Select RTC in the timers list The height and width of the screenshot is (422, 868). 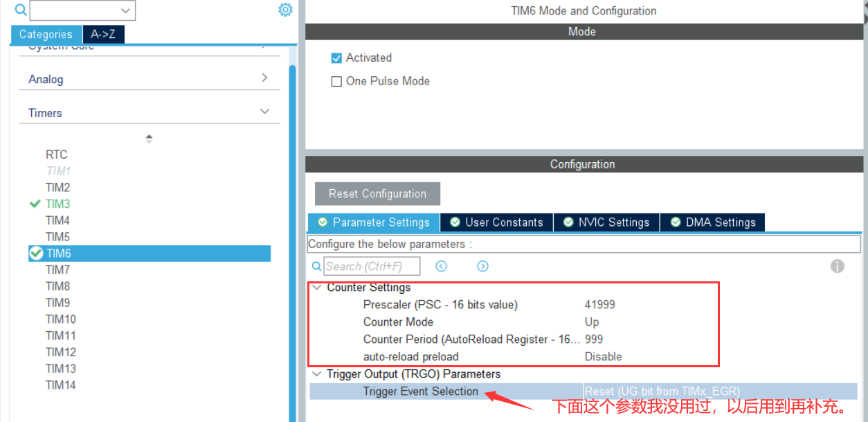56,155
